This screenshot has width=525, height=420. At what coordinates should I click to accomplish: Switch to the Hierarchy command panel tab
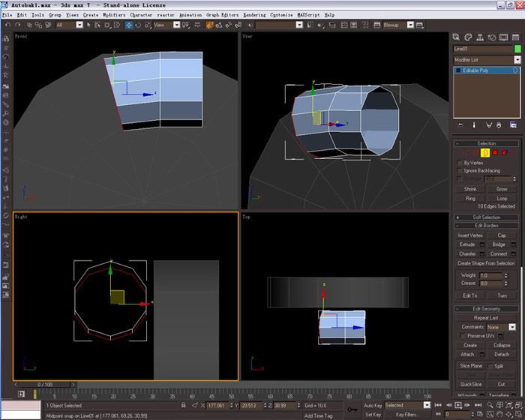coord(480,37)
